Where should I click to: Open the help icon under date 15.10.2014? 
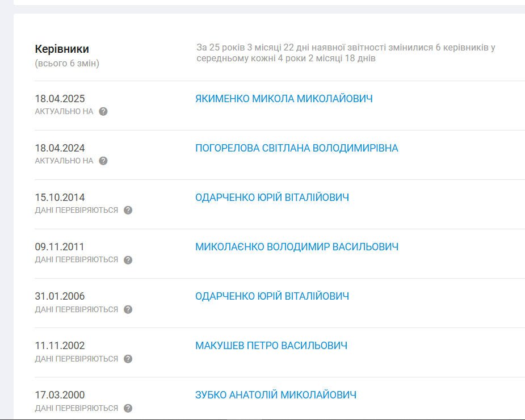click(x=128, y=211)
